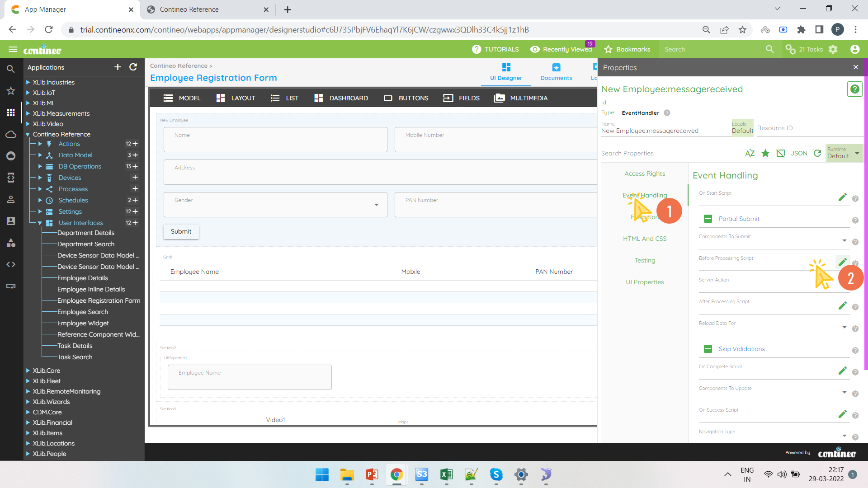Switch to the Documents tab
This screenshot has width=868, height=488.
click(556, 71)
